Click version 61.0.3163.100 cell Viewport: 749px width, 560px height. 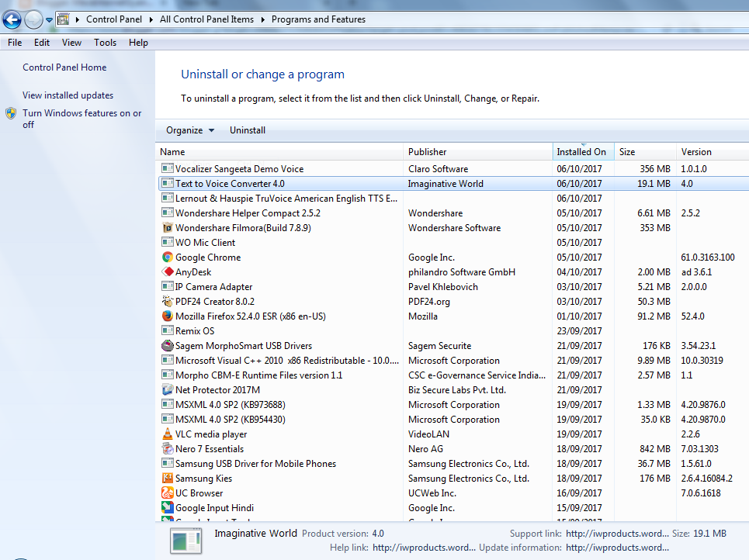click(x=707, y=258)
